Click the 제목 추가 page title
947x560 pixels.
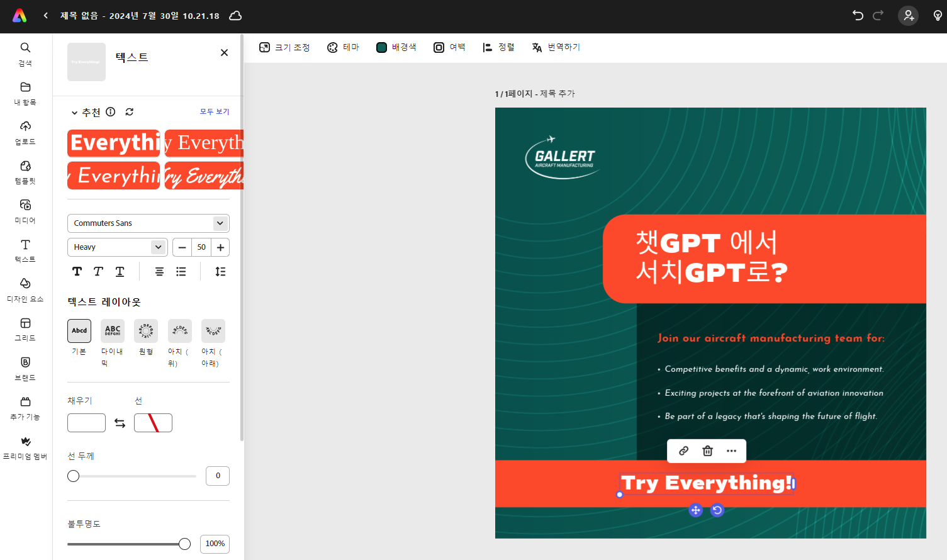click(x=558, y=94)
